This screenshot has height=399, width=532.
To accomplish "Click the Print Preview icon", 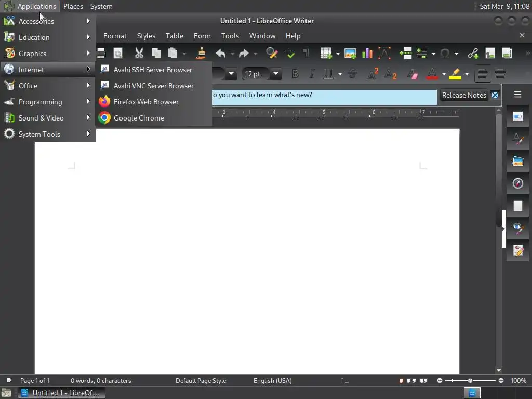I will coord(118,54).
